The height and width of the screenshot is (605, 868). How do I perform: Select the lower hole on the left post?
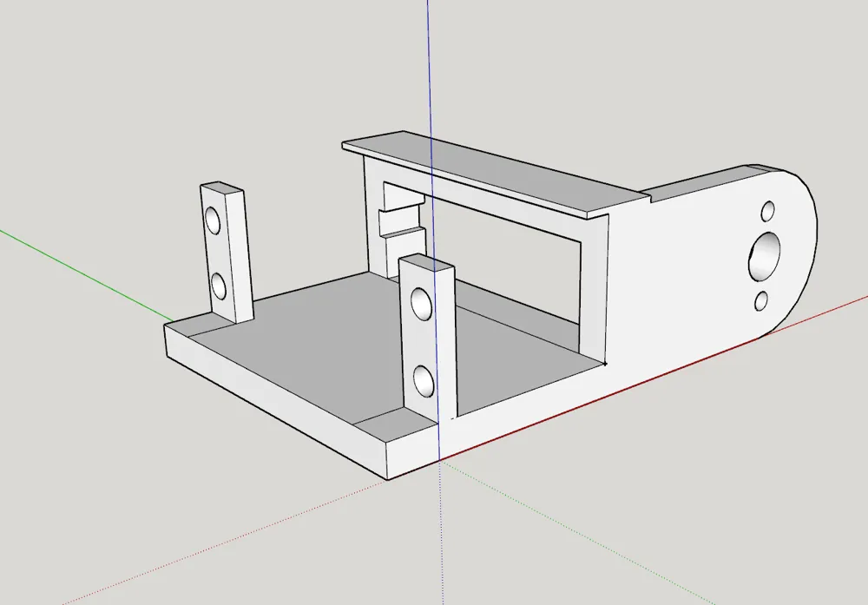pos(219,286)
